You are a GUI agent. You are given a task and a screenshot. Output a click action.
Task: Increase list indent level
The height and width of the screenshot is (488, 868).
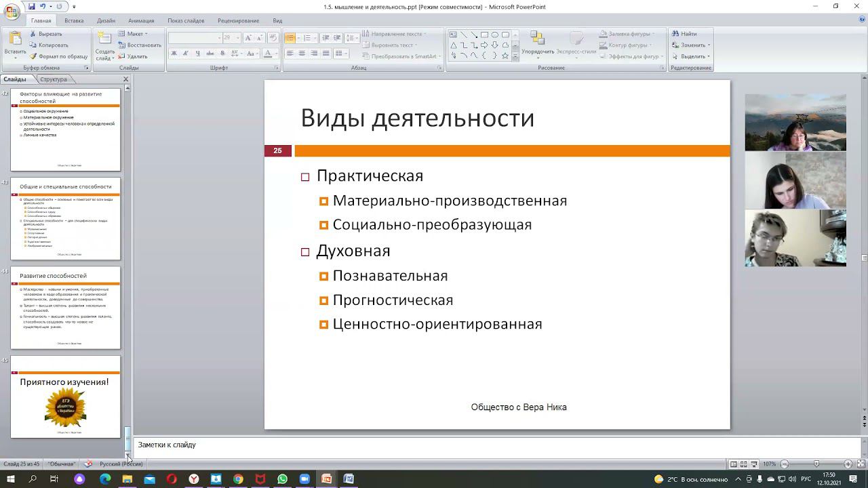coord(337,38)
